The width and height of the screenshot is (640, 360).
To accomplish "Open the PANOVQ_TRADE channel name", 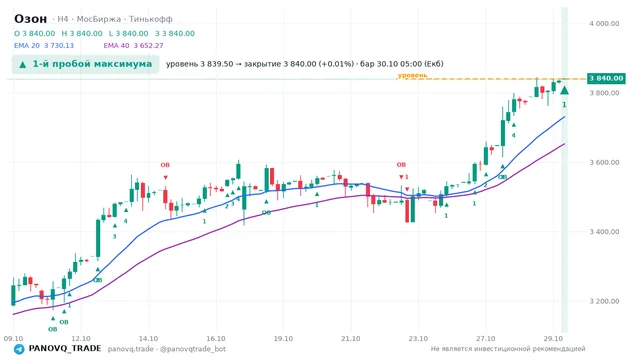I will click(x=65, y=349).
